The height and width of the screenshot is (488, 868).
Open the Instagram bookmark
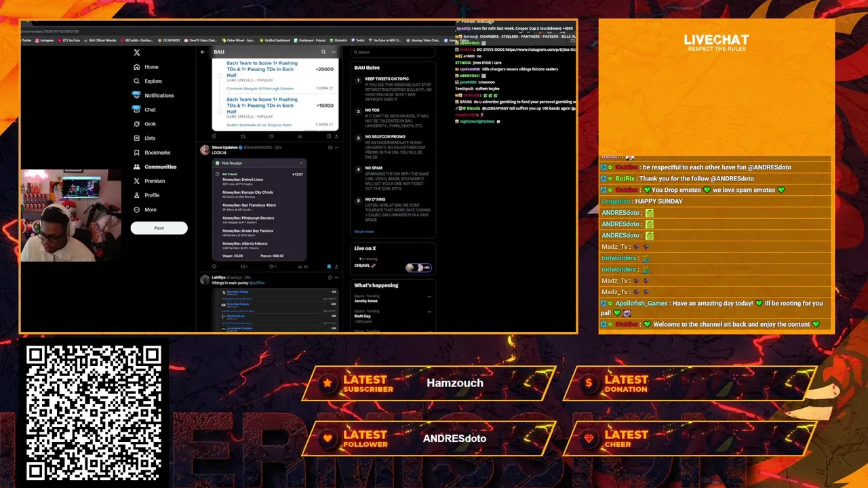coord(45,40)
